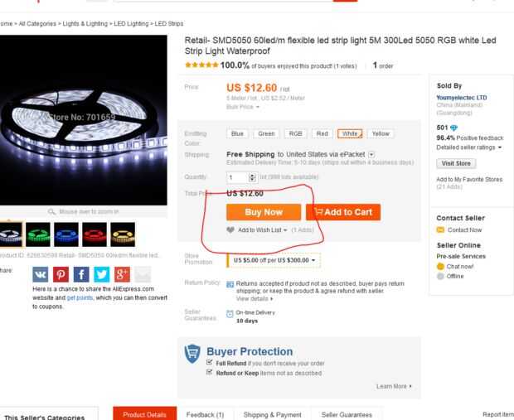The width and height of the screenshot is (514, 420).
Task: Share product via email icon
Action: coord(144,275)
